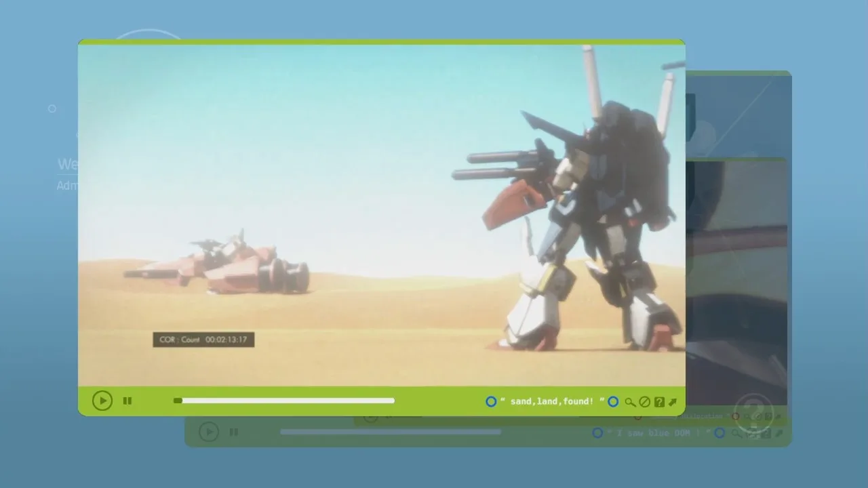Click the Pause button in the back player

click(234, 432)
